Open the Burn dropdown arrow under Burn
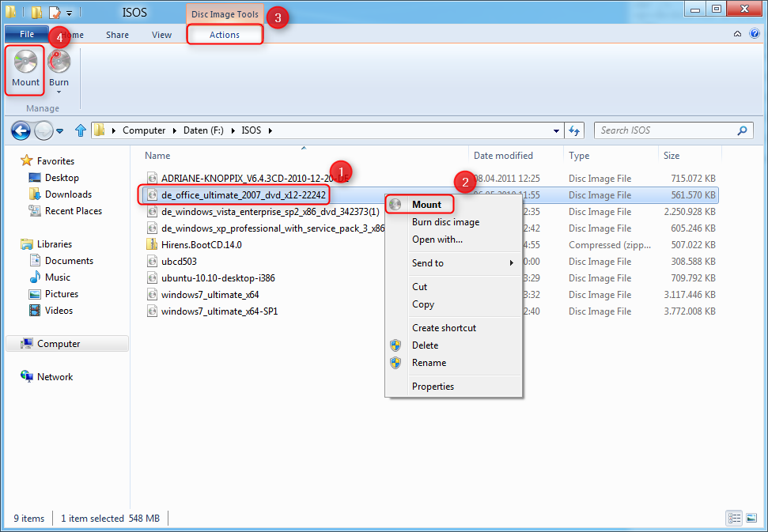Image resolution: width=768 pixels, height=532 pixels. [59, 92]
